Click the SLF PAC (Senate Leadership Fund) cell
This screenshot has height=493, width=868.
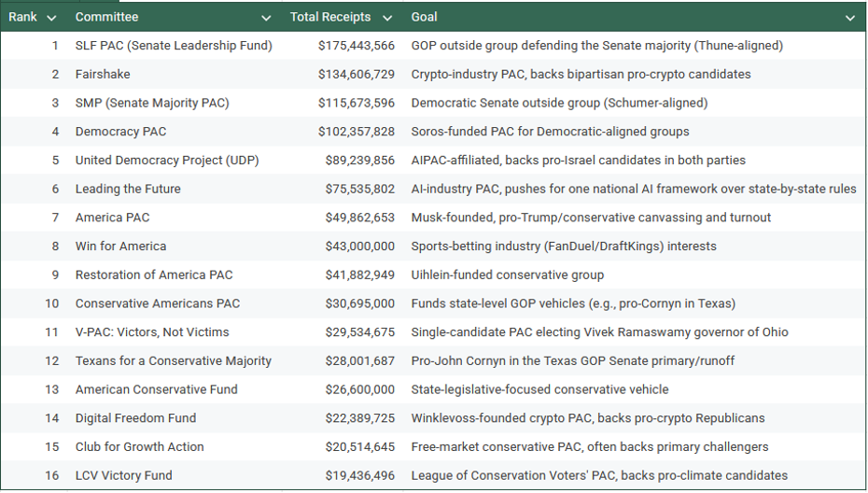[x=175, y=46]
